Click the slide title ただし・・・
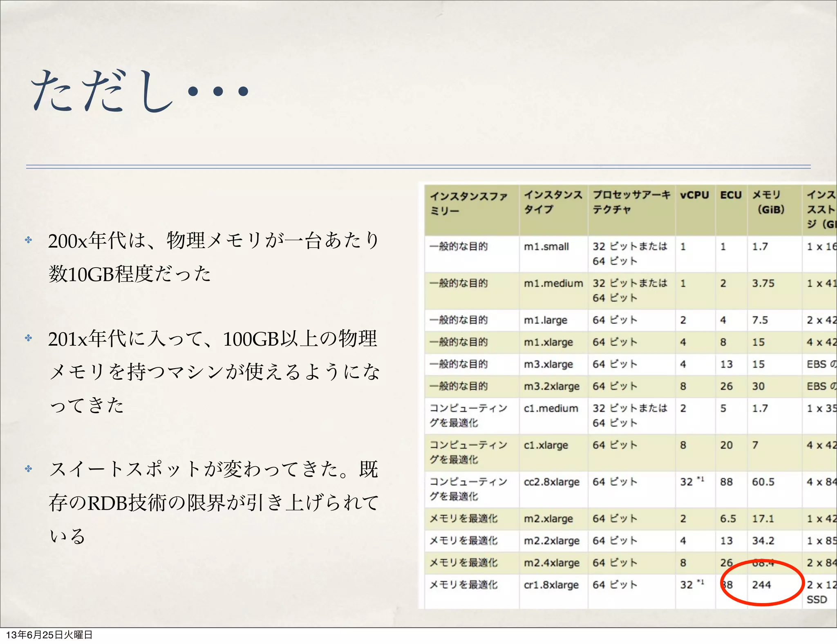Viewport: 837px width, 644px height. coord(140,91)
